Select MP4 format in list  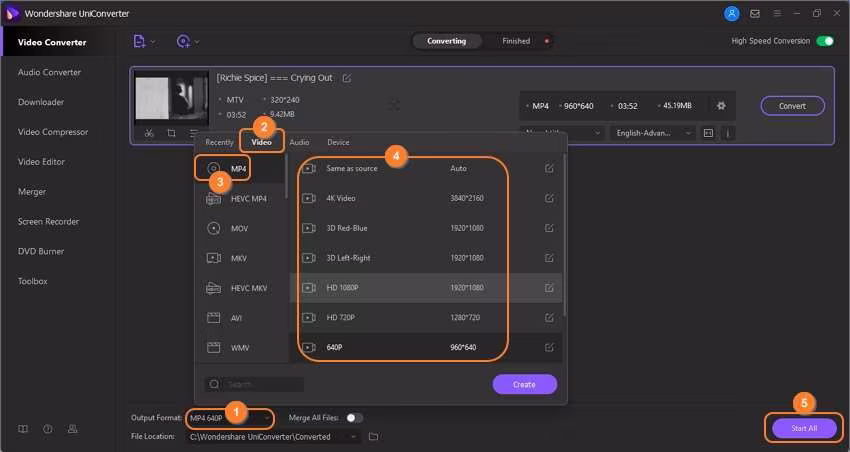pyautogui.click(x=240, y=169)
